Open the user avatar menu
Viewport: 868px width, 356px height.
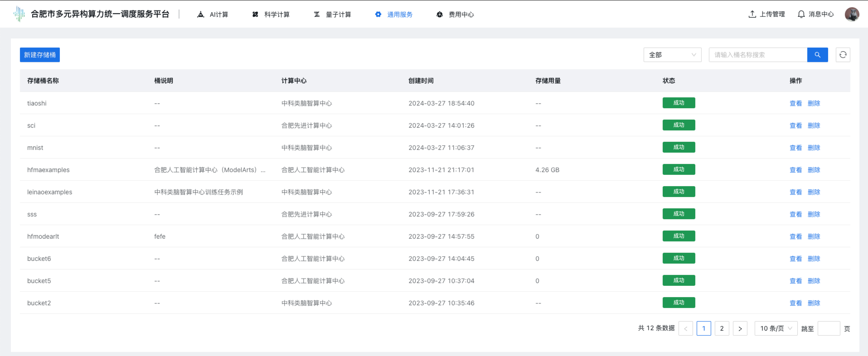pos(852,14)
